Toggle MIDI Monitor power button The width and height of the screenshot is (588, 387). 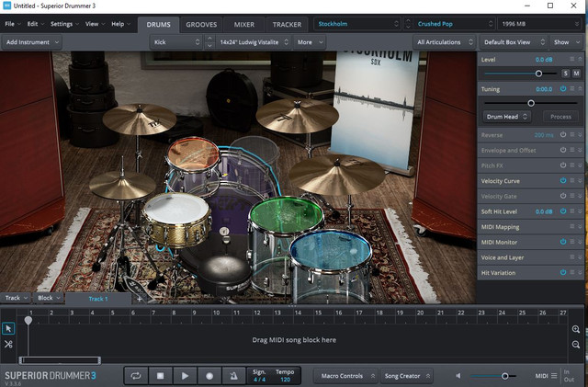(x=563, y=242)
